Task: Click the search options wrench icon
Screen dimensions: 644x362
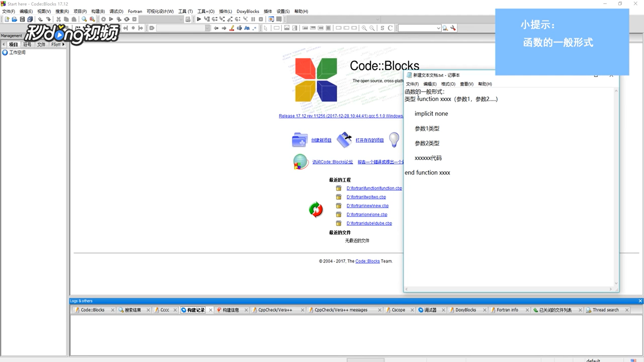Action: [453, 28]
